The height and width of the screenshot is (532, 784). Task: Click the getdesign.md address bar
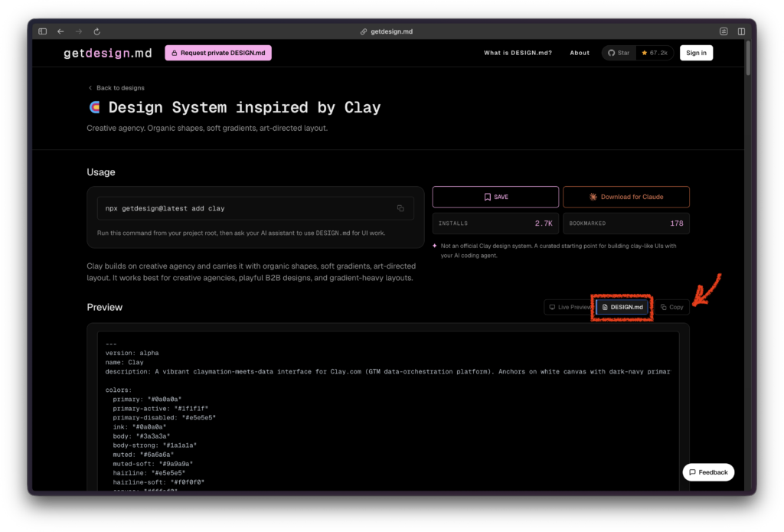click(392, 31)
